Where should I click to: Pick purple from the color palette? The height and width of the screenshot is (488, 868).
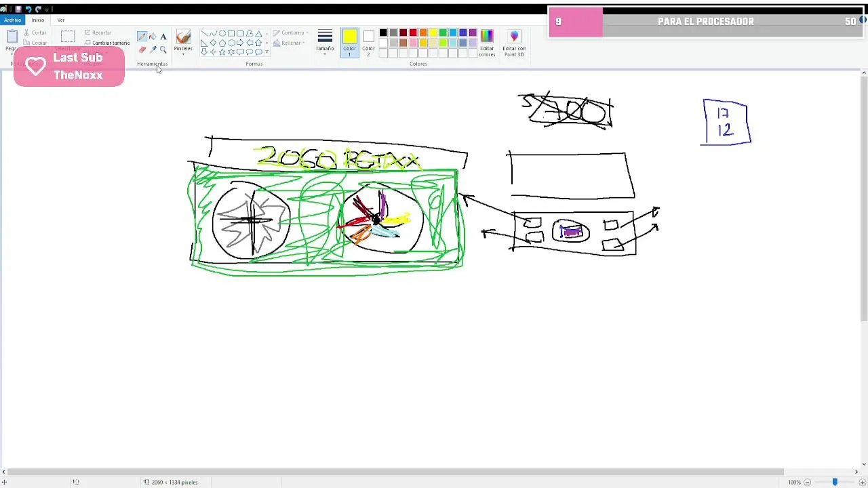tap(473, 33)
